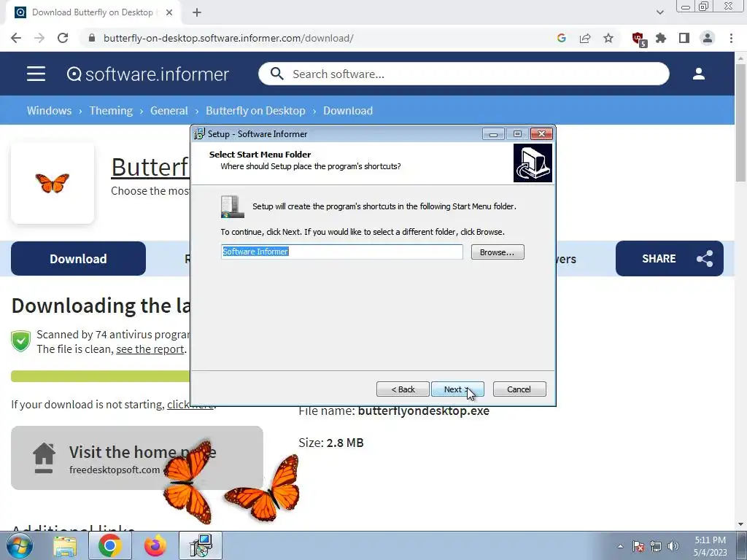Click in the Start Menu folder field
Viewport: 747px width, 560px height.
(341, 252)
